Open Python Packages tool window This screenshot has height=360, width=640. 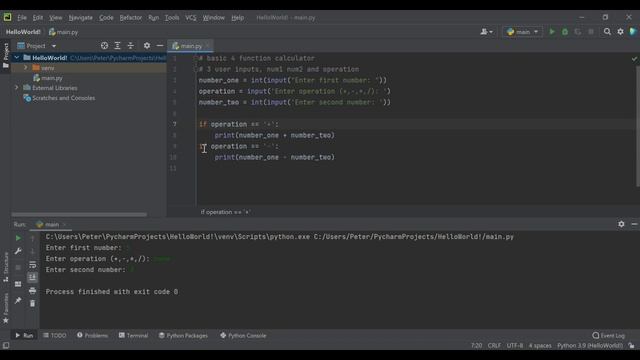183,336
